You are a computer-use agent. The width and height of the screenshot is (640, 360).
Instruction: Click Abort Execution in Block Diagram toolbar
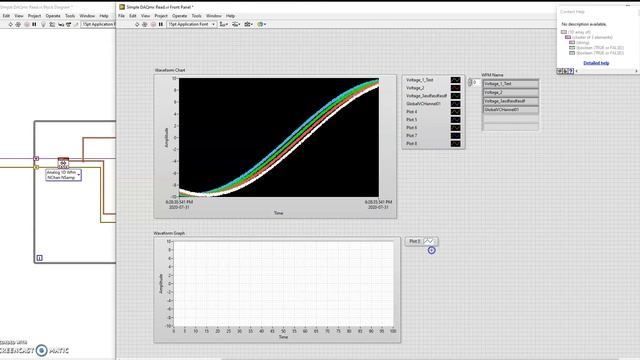[27, 25]
